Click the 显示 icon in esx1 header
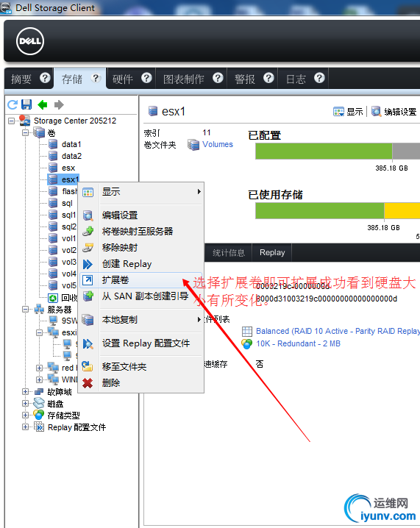 (x=338, y=112)
